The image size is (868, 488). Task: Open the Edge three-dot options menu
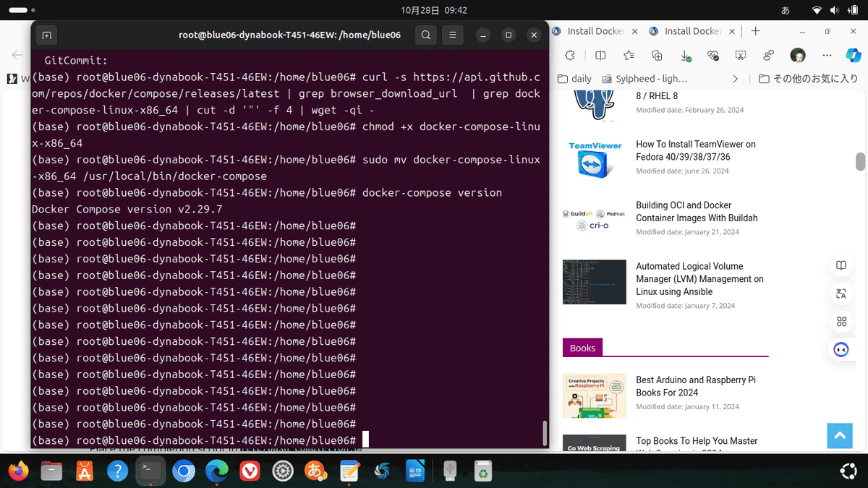(x=827, y=55)
